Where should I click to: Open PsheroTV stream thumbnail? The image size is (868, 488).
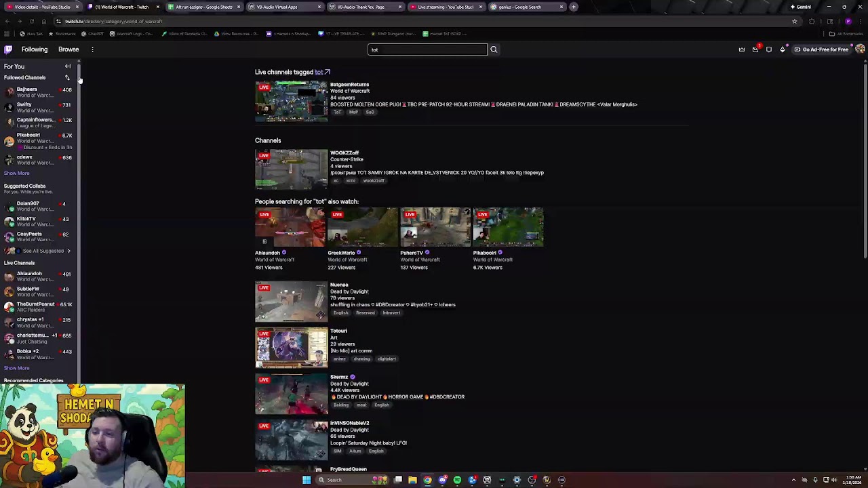435,227
